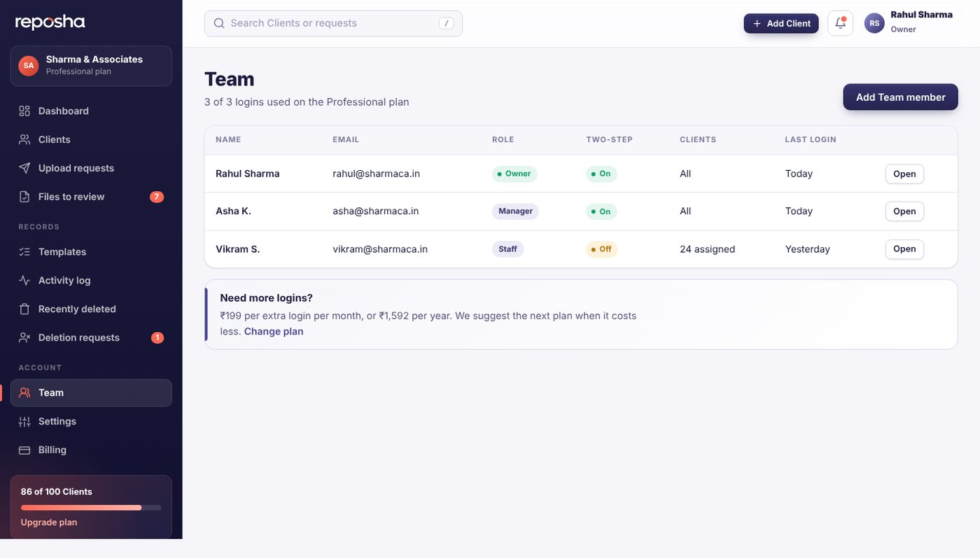
Task: Open the Sharma & Associates workspace switcher
Action: click(91, 66)
